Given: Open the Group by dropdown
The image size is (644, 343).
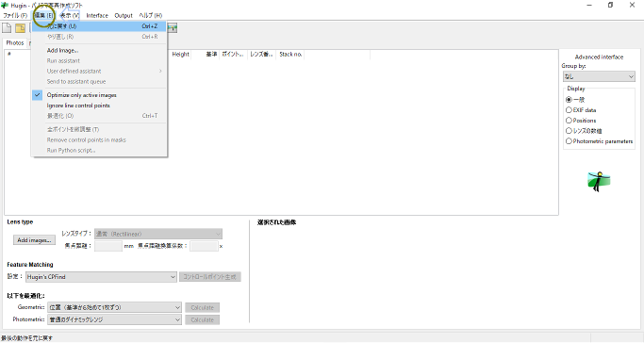Looking at the screenshot, I should pos(599,76).
